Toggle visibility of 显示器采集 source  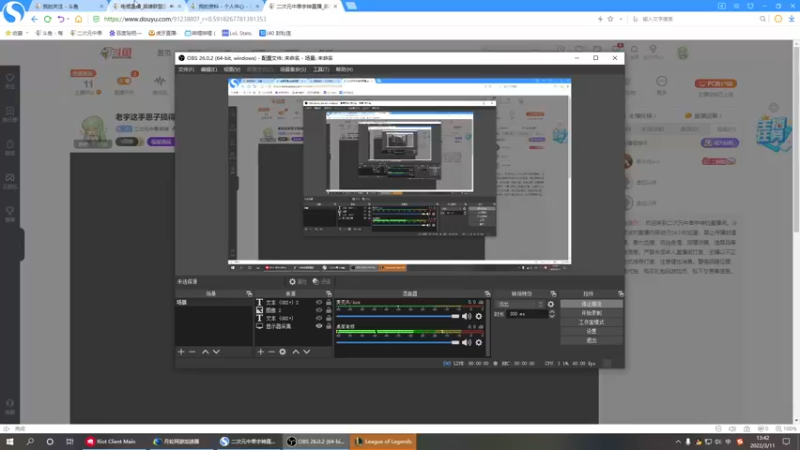point(319,326)
